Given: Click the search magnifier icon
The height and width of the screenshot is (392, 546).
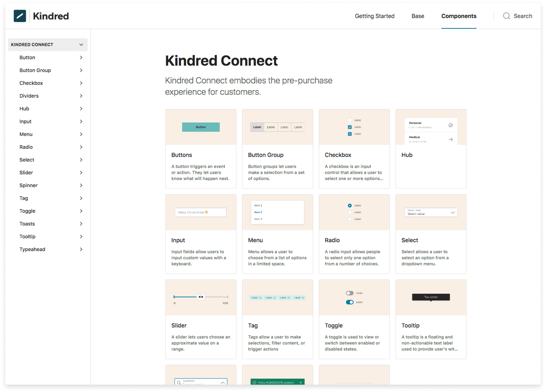Looking at the screenshot, I should (506, 16).
